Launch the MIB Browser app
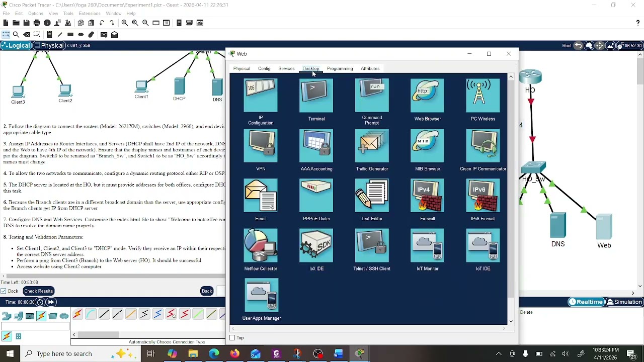This screenshot has width=644, height=362. 427,146
